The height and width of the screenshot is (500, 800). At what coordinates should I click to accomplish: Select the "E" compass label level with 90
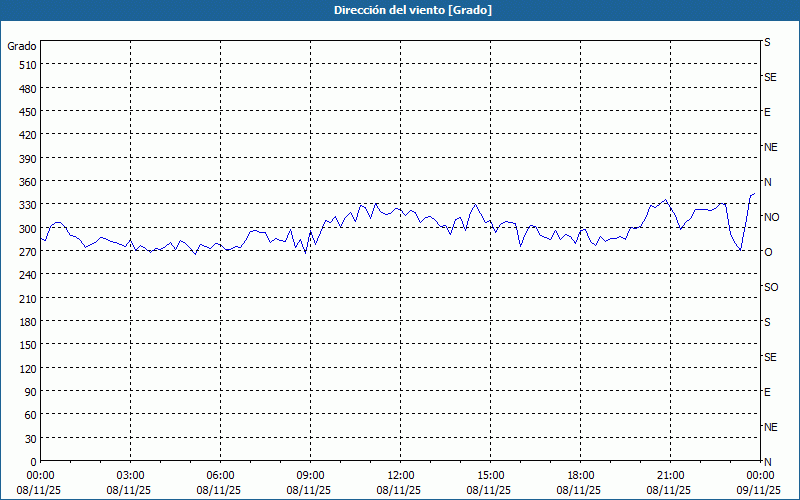coord(767,392)
